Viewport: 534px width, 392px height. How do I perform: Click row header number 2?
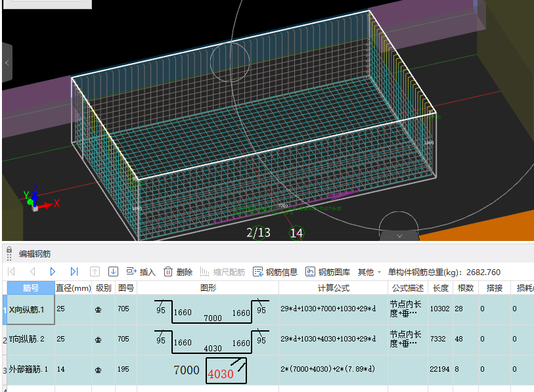pyautogui.click(x=5, y=340)
